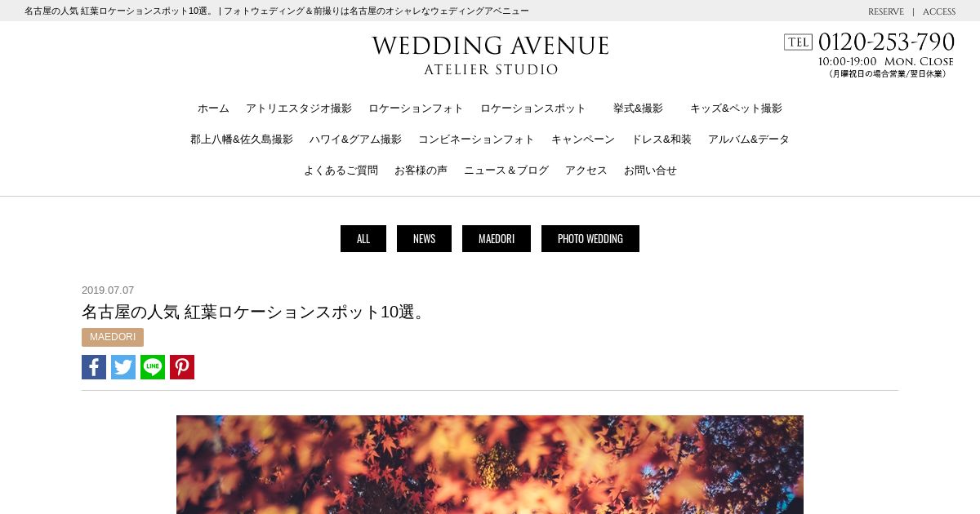Open ニュース＆ブログ menu item
Viewport: 980px width, 514px height.
pos(506,171)
